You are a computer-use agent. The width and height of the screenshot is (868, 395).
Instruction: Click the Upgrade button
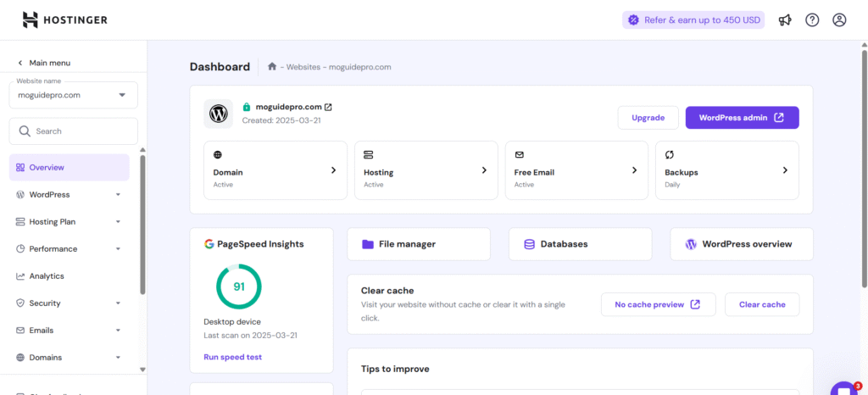point(648,117)
